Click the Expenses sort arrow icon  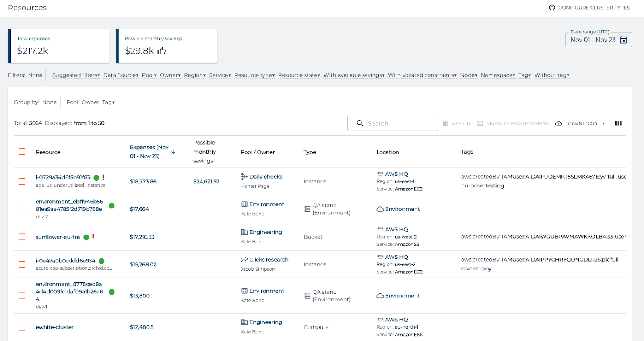click(x=173, y=152)
